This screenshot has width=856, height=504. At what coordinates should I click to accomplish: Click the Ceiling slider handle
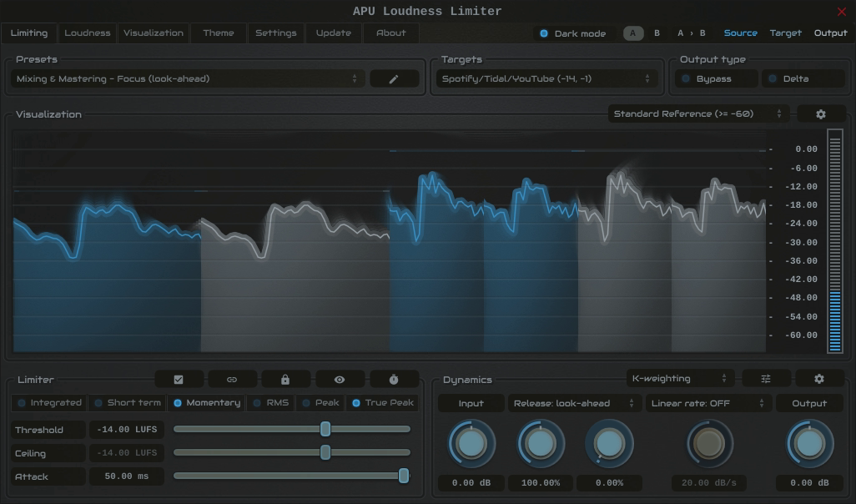pyautogui.click(x=325, y=452)
